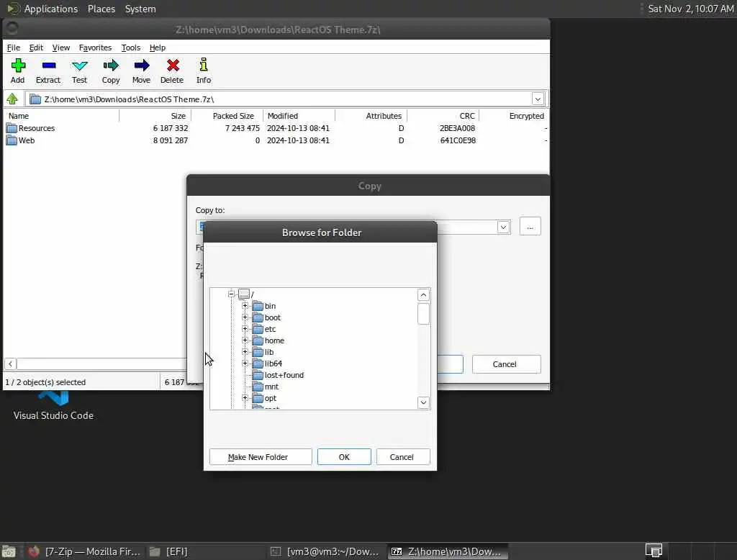Open the Visual Studio Code desktop shortcut
This screenshot has width=737, height=560.
(x=53, y=405)
